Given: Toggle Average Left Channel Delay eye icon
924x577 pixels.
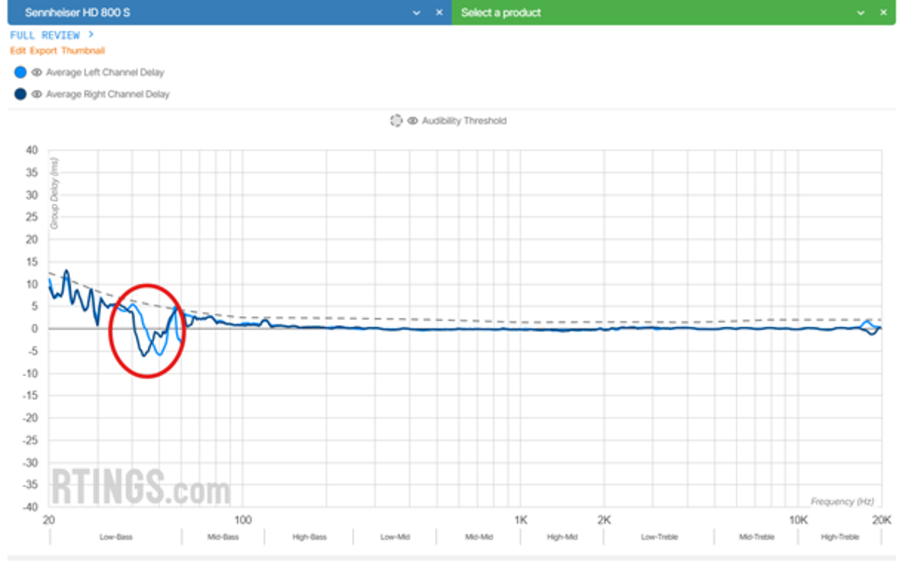Looking at the screenshot, I should (x=37, y=72).
